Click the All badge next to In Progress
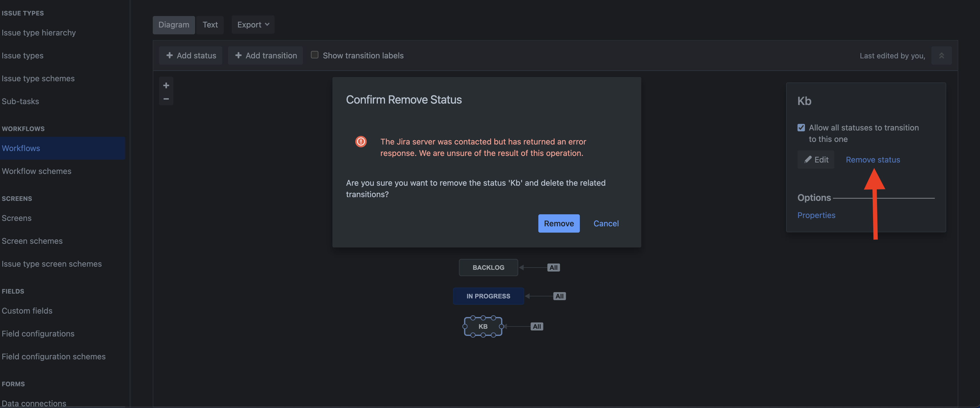Viewport: 980px width, 408px height. coord(559,296)
